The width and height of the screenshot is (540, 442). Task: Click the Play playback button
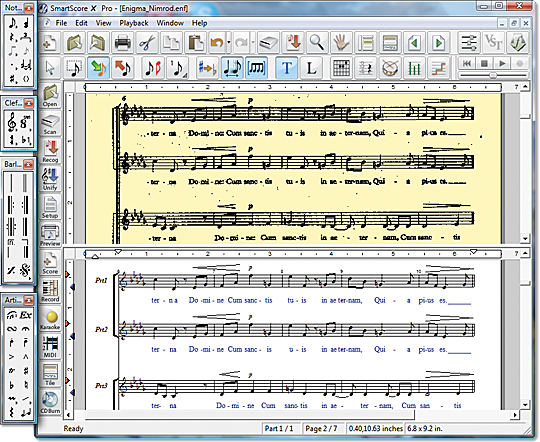502,63
